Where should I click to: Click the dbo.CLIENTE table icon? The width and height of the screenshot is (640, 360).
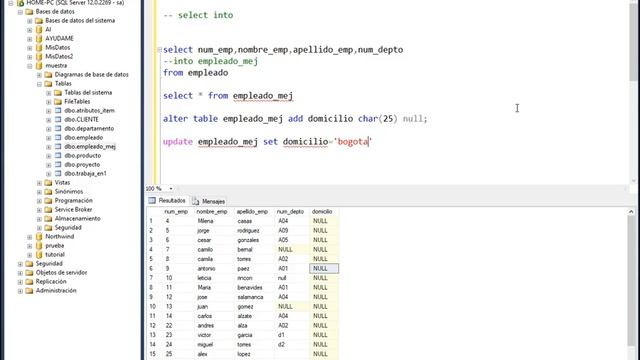tap(58, 120)
